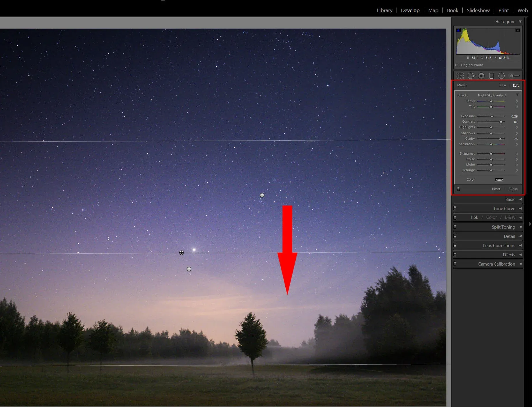The height and width of the screenshot is (407, 532).
Task: Select the Red Eye Correction tool
Action: click(x=481, y=76)
